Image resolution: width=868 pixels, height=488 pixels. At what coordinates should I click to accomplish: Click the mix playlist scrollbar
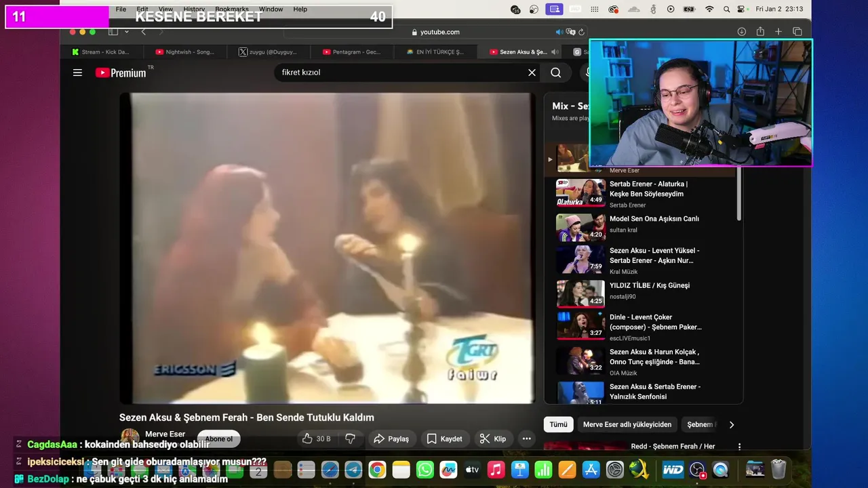738,193
